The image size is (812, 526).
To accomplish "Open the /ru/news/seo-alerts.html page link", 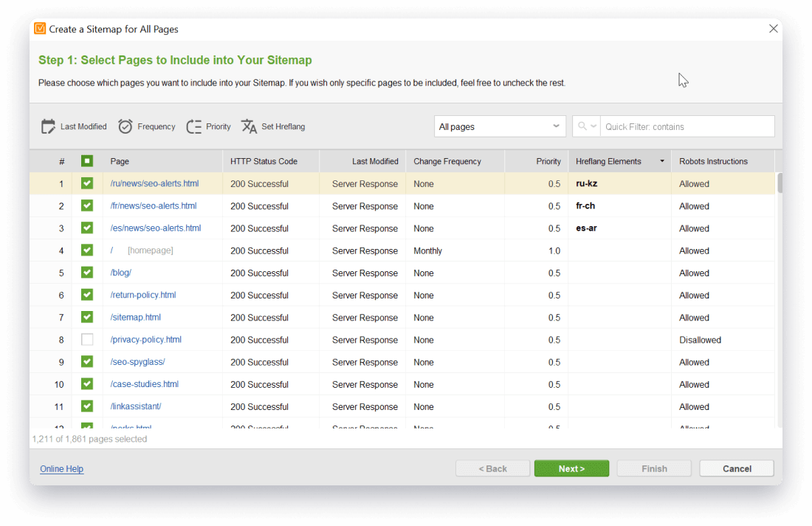I will 154,183.
